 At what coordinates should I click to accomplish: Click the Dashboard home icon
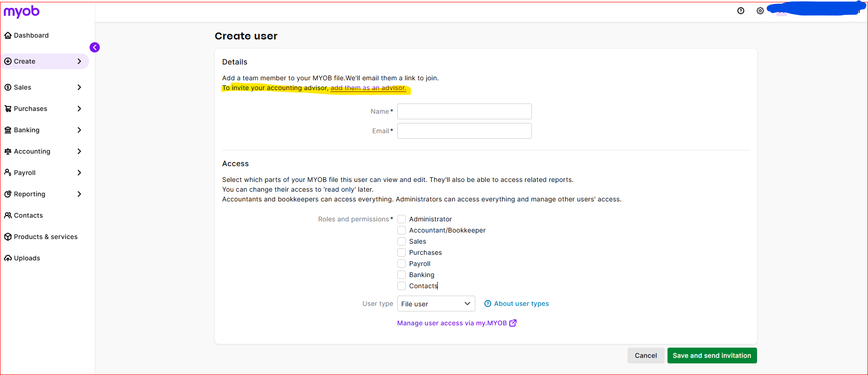[8, 35]
